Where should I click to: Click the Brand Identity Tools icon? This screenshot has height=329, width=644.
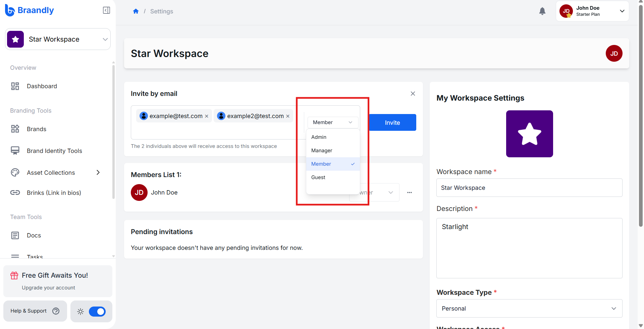15,151
